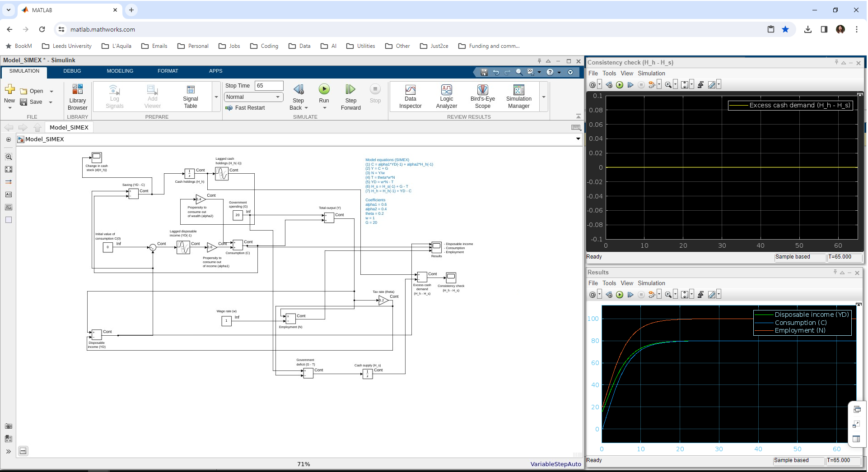Open the Leeds University bookmark folder

(x=67, y=46)
